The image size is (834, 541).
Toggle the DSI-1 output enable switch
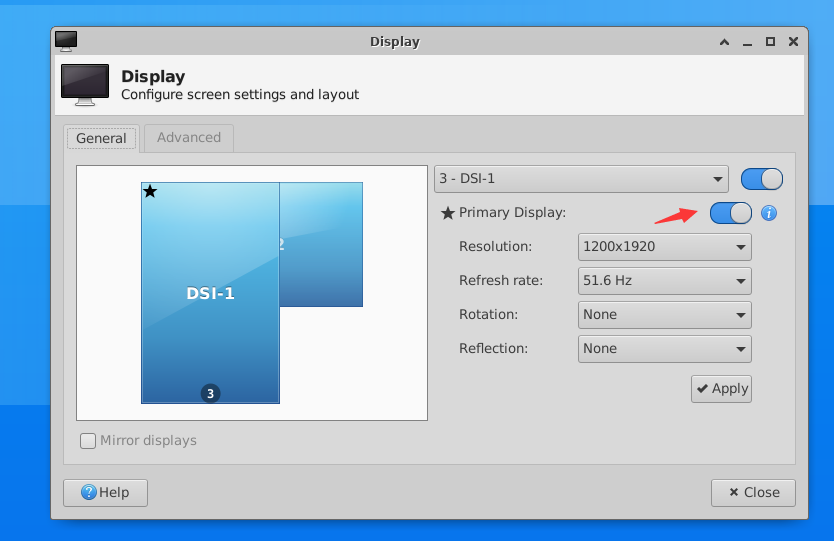[761, 179]
